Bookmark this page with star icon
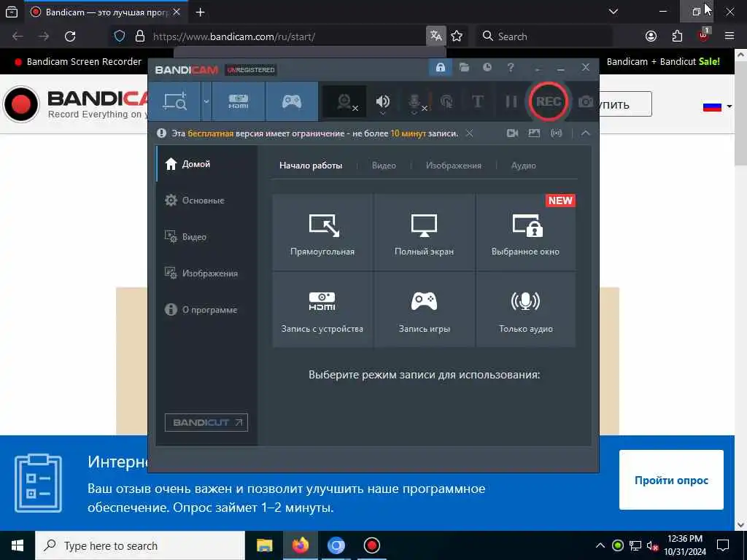 click(457, 36)
